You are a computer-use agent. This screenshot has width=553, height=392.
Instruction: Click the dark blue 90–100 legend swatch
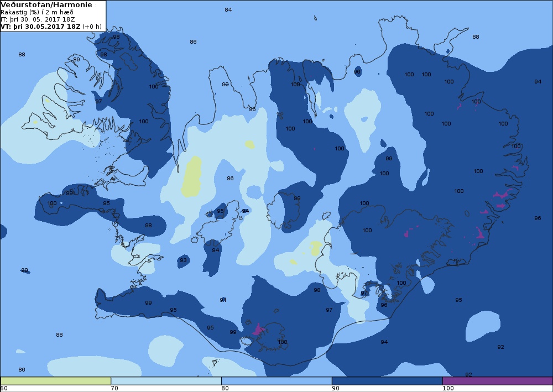coord(387,381)
